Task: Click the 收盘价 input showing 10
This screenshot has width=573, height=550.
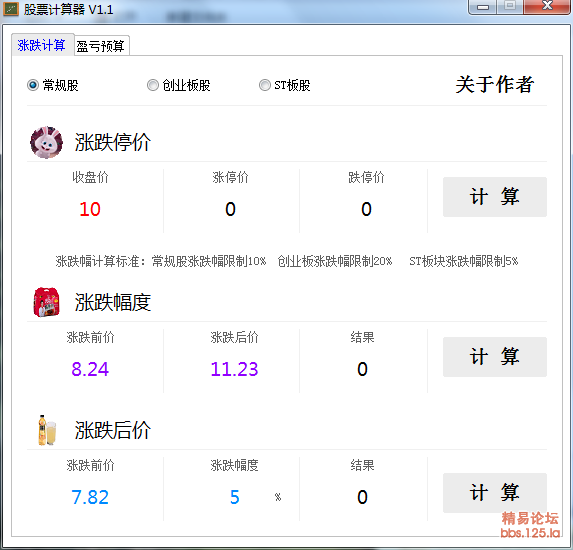Action: pyautogui.click(x=90, y=209)
